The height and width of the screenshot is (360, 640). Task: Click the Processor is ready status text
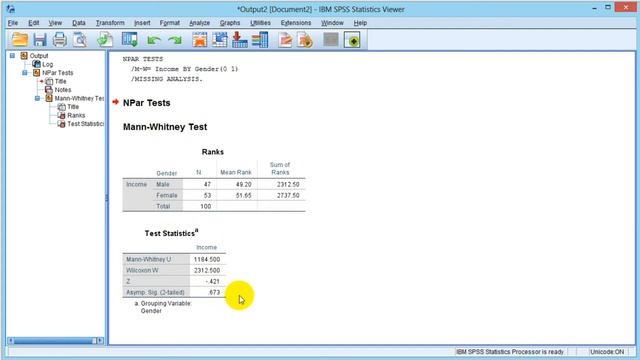(x=510, y=351)
